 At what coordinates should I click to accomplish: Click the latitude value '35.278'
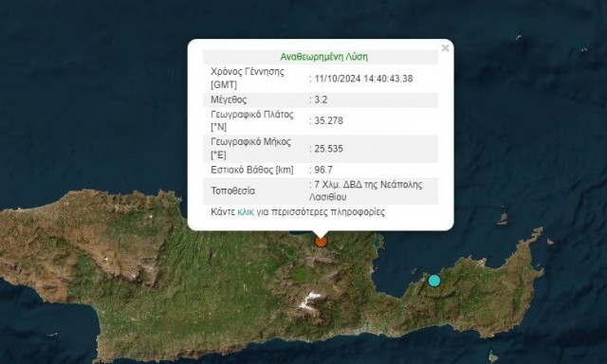(x=329, y=120)
